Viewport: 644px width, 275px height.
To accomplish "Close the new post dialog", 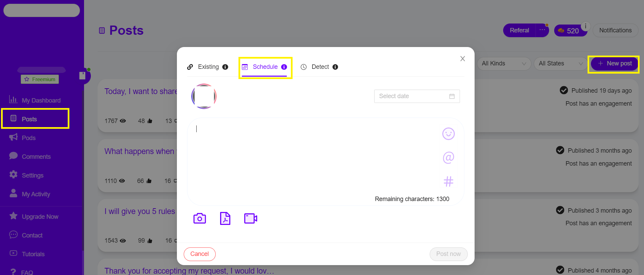I will (x=462, y=59).
